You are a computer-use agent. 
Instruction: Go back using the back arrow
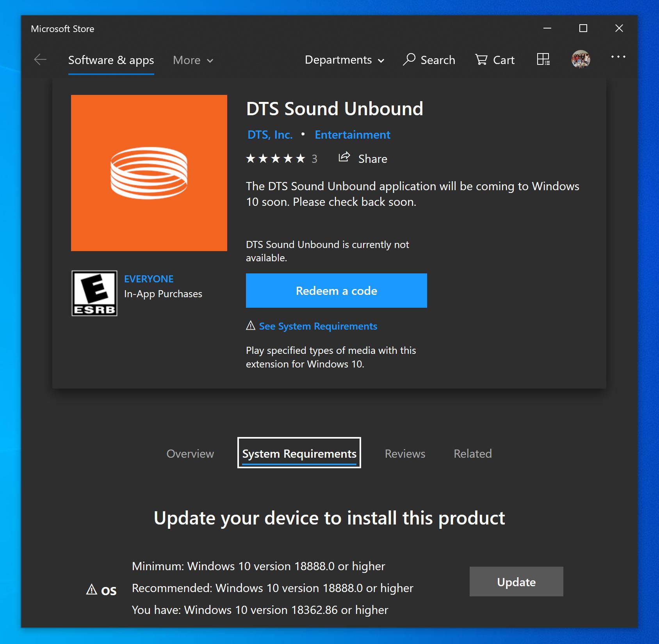coord(40,60)
